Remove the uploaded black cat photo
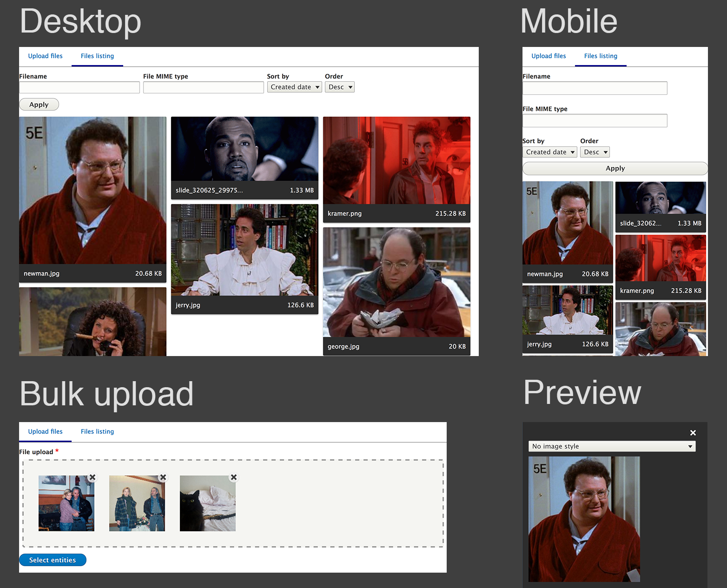Viewport: 727px width, 588px height. point(234,477)
